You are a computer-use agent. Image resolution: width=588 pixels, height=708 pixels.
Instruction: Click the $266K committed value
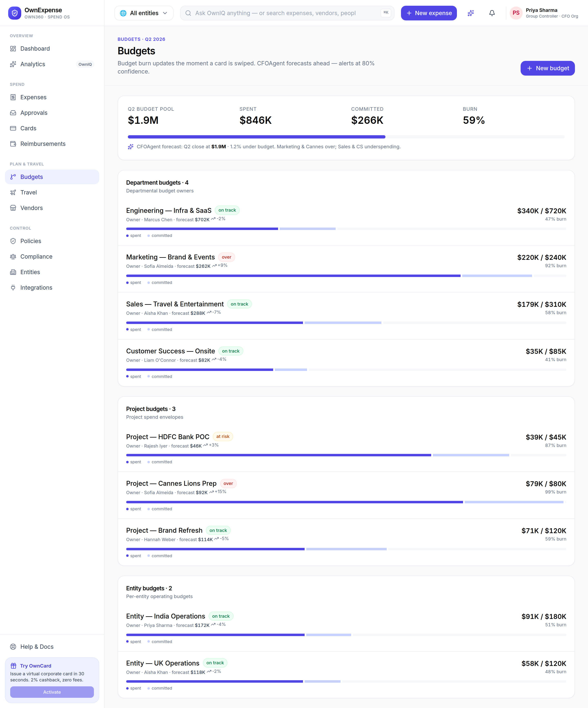(x=367, y=120)
